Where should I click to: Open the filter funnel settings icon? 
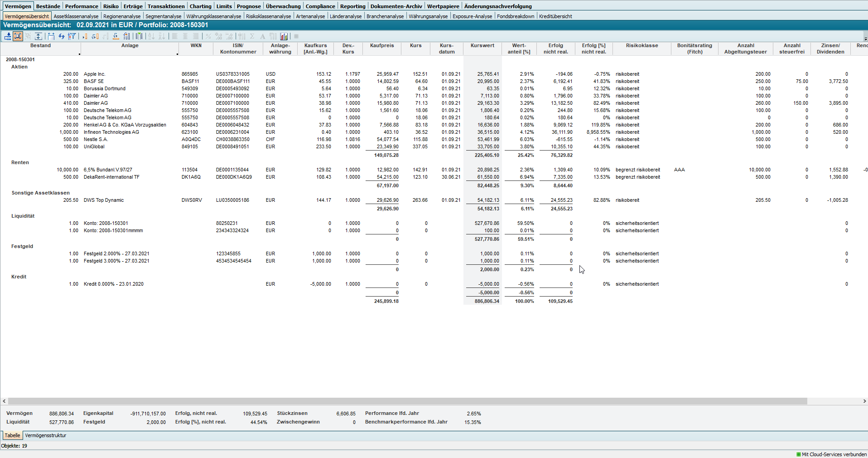click(72, 36)
